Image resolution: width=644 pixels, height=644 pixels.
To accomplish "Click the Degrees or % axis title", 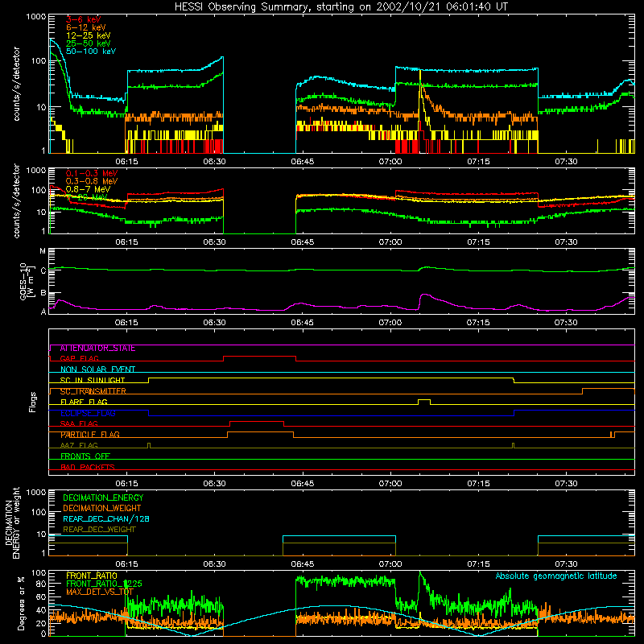I will pyautogui.click(x=21, y=603).
